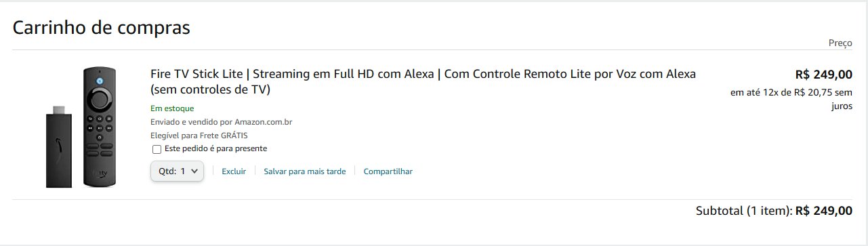
Task: Click the 'Carrinho de compras' heading
Action: pyautogui.click(x=101, y=28)
